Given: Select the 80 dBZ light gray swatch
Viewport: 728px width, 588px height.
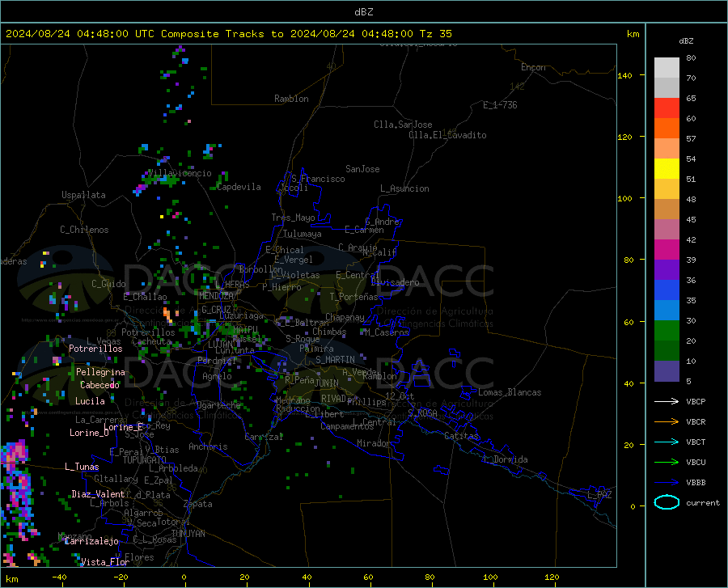Looking at the screenshot, I should (x=667, y=68).
